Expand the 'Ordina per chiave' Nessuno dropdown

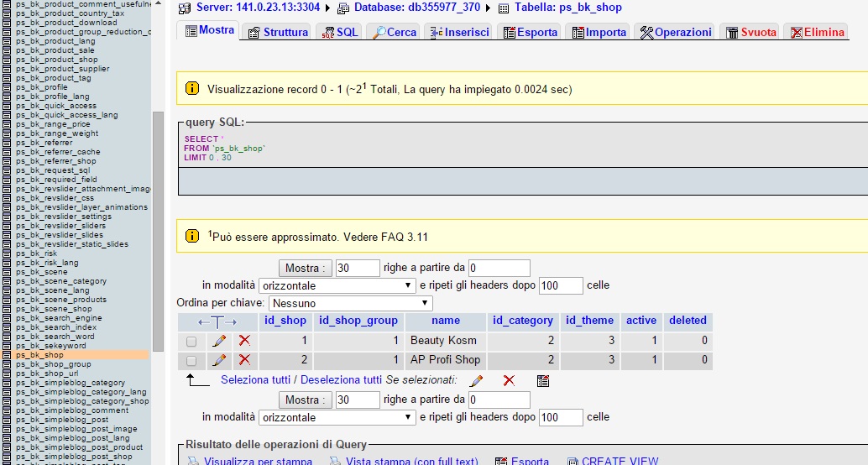pyautogui.click(x=350, y=303)
